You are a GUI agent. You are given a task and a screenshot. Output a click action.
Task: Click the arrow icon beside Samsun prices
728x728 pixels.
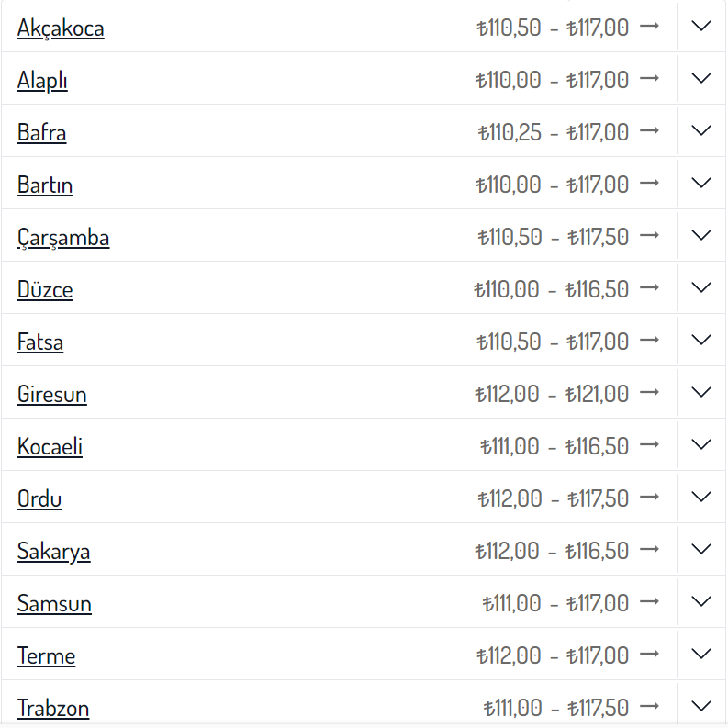[x=649, y=602]
